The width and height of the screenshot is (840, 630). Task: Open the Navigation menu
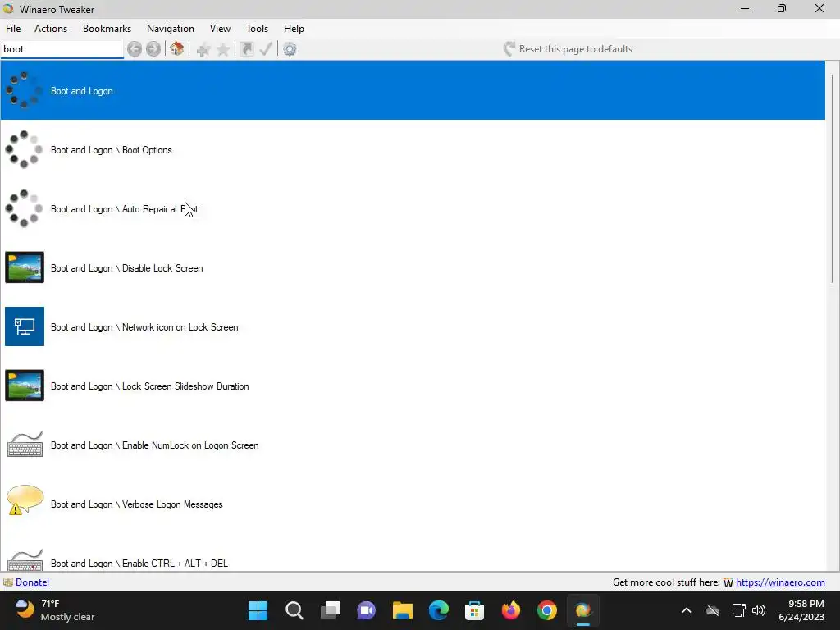[x=171, y=29]
